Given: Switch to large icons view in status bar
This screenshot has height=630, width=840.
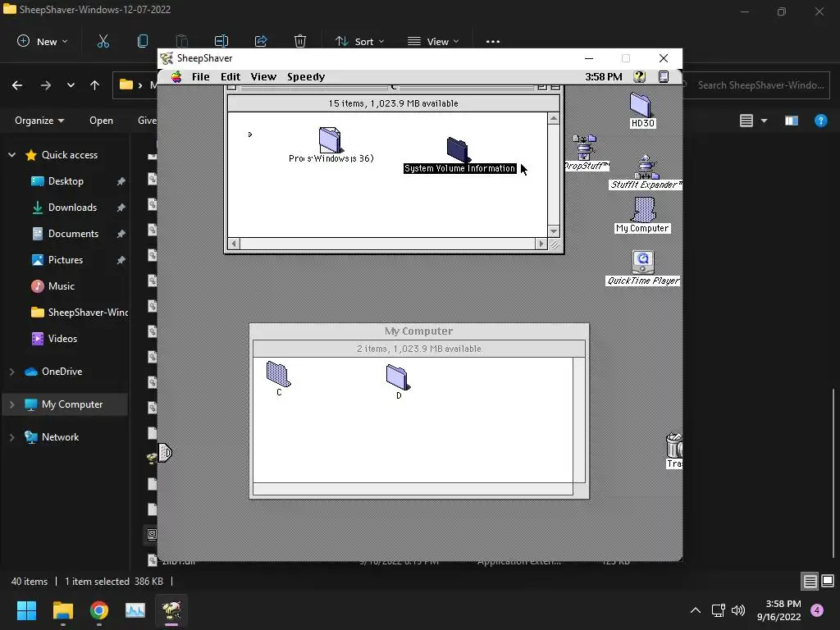Looking at the screenshot, I should tap(828, 582).
